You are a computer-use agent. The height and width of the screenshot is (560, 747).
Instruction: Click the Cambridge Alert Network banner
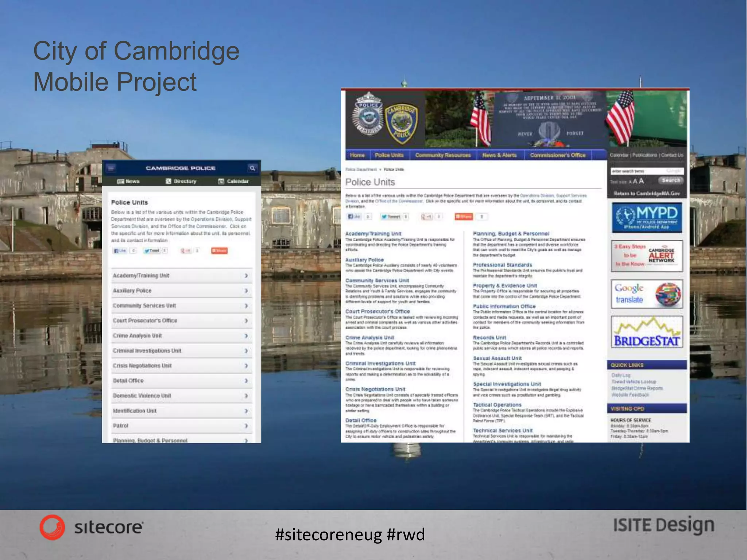[x=646, y=256]
